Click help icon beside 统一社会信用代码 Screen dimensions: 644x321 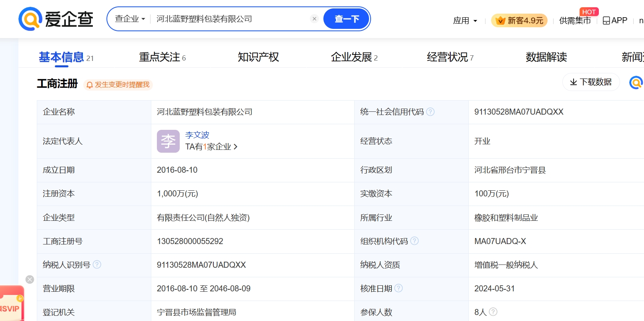[430, 112]
